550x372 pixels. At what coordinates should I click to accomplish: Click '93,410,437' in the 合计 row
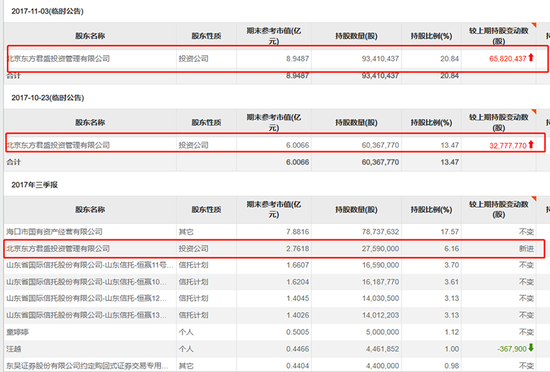pyautogui.click(x=380, y=75)
